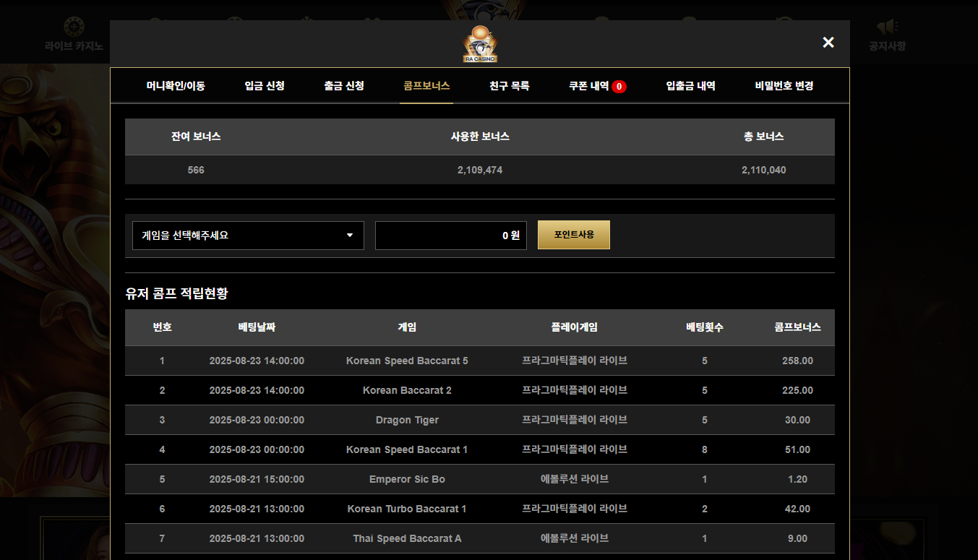This screenshot has width=978, height=560.
Task: Open the 공지사항 megaphone icon
Action: (x=887, y=27)
